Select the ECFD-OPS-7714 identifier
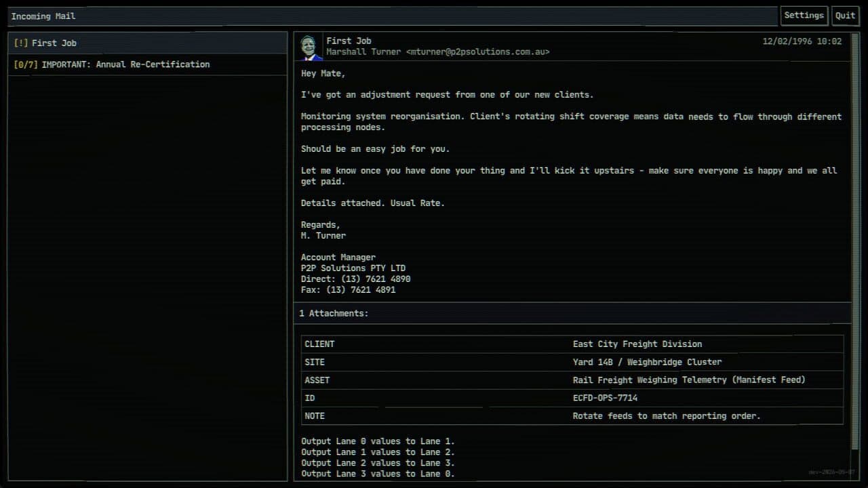868x488 pixels. pyautogui.click(x=605, y=398)
